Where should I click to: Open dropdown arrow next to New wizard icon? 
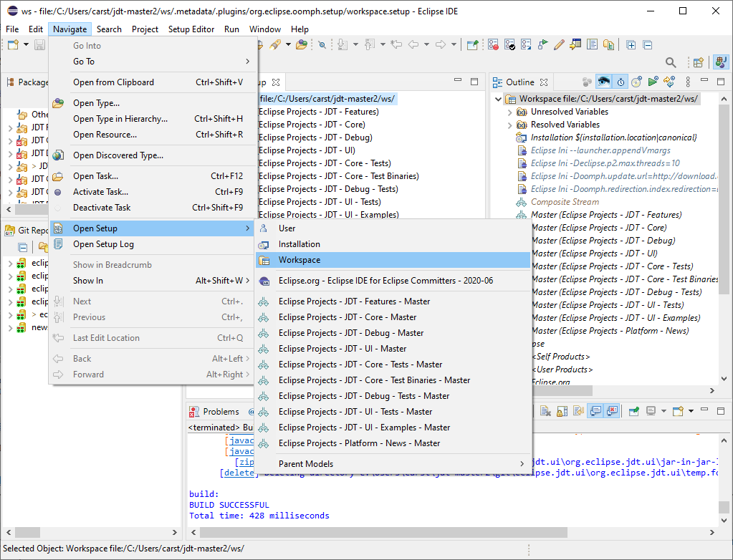27,45
